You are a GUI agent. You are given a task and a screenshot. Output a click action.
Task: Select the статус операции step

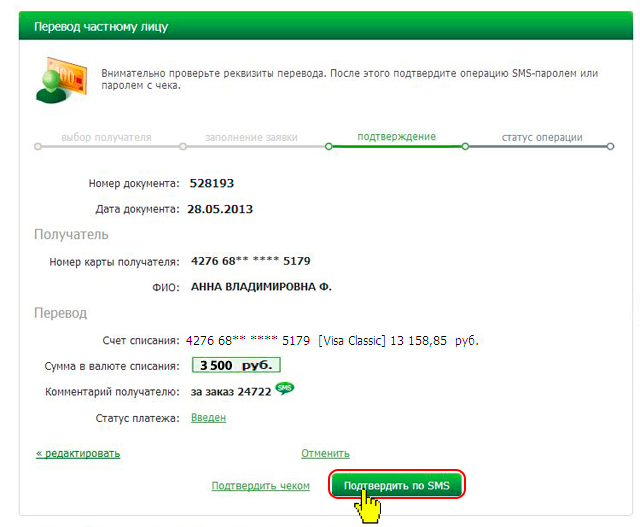pyautogui.click(x=542, y=137)
